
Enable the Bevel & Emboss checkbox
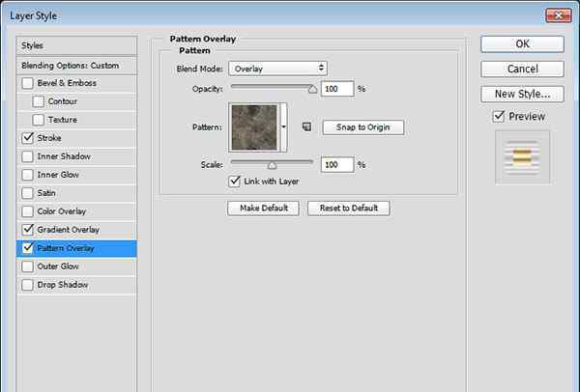pos(27,83)
